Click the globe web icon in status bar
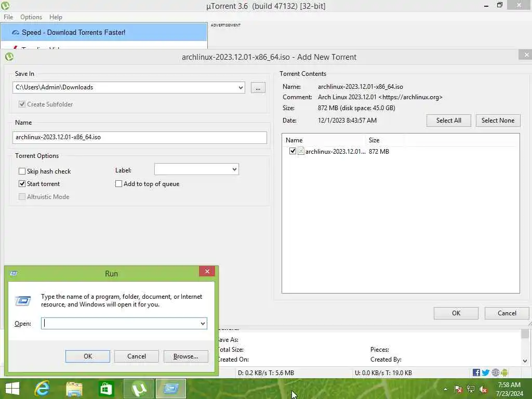 [x=495, y=373]
